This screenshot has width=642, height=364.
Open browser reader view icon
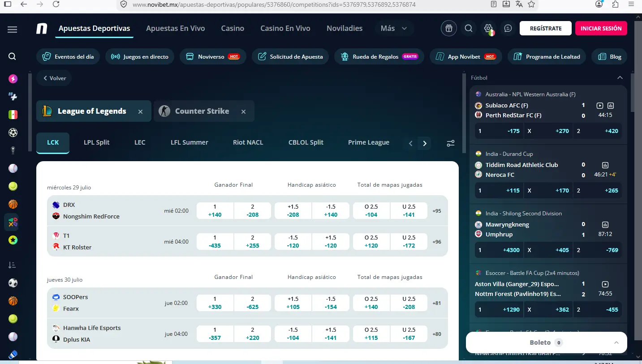point(494,4)
